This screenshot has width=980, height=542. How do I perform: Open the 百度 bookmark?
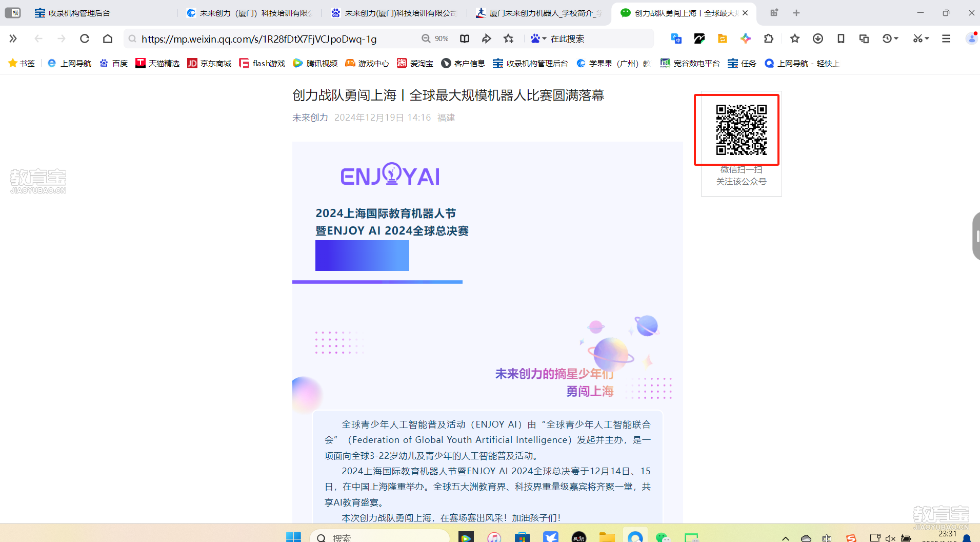click(113, 63)
